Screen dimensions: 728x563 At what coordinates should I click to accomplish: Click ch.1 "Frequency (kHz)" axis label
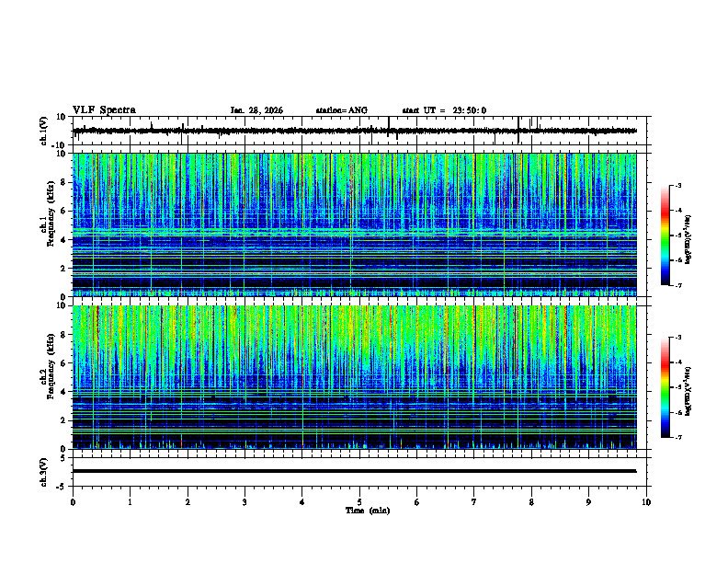[x=51, y=213]
